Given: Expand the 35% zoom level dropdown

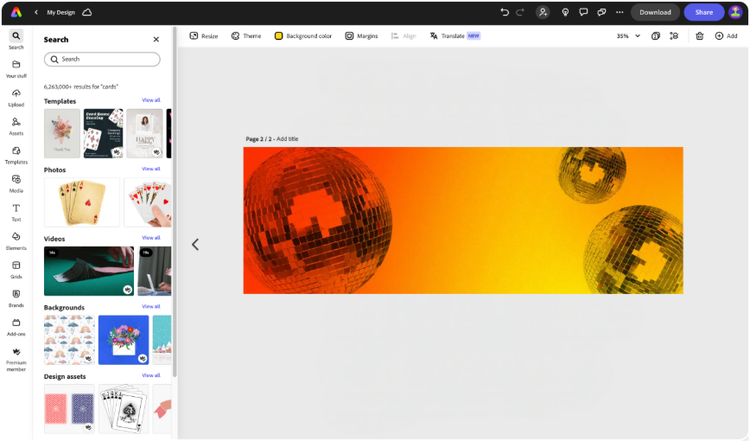Looking at the screenshot, I should [x=628, y=36].
